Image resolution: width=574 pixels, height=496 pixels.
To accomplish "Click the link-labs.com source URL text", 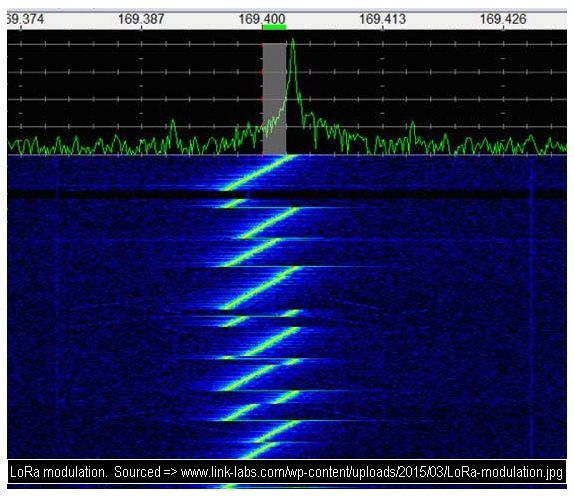I will point(372,472).
